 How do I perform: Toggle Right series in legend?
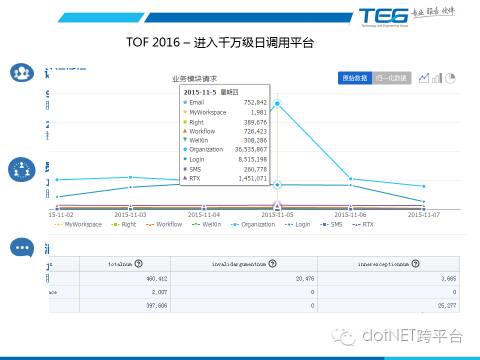(x=124, y=224)
